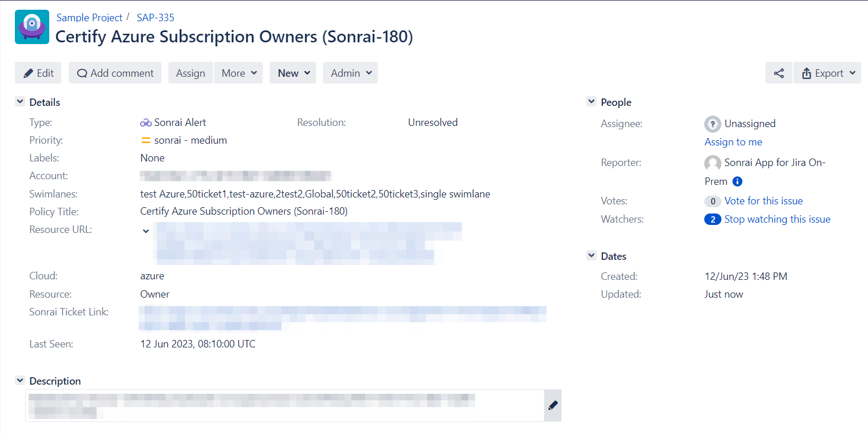Image resolution: width=868 pixels, height=435 pixels.
Task: Click Add comment button
Action: click(x=115, y=73)
